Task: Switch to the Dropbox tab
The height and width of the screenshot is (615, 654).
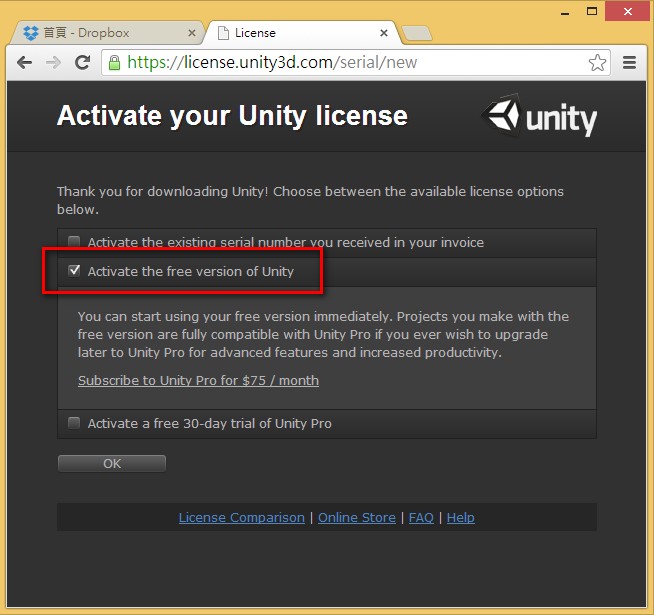Action: [107, 33]
